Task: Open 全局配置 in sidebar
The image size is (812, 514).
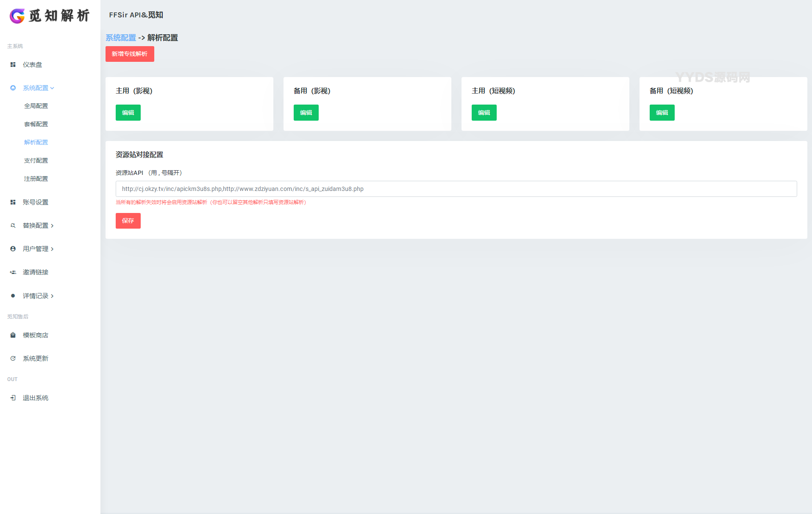Action: pos(36,106)
